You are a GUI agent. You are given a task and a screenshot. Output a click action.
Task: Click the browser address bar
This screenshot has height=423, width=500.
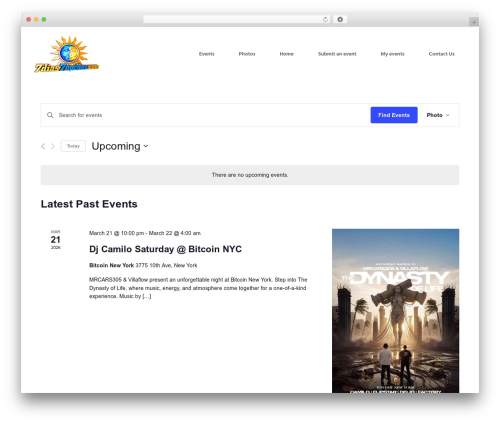tap(237, 19)
